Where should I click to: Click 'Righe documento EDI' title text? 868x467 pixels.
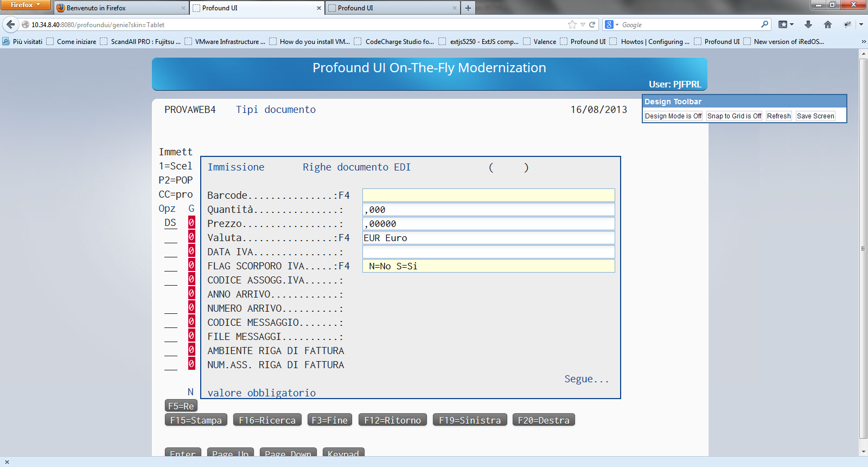click(356, 167)
